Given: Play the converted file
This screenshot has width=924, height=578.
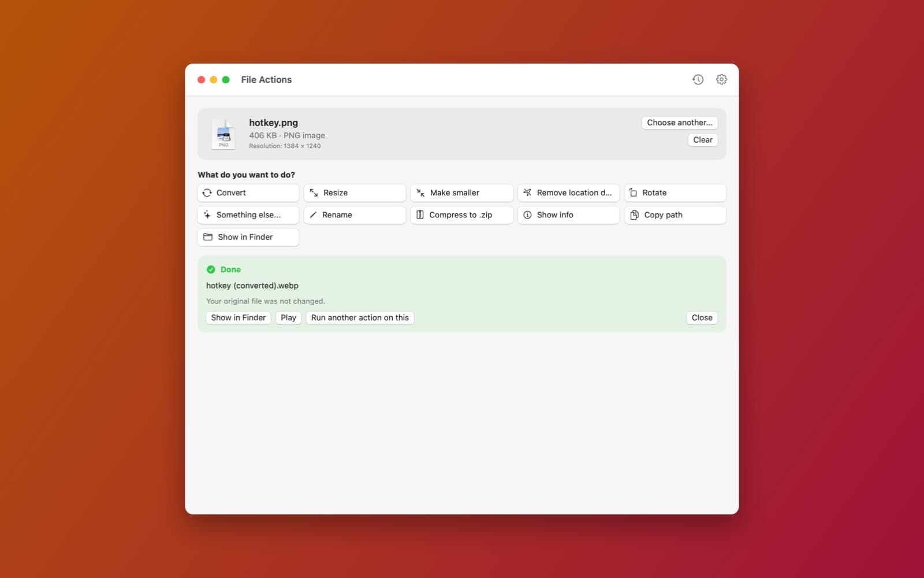Looking at the screenshot, I should click(x=288, y=318).
